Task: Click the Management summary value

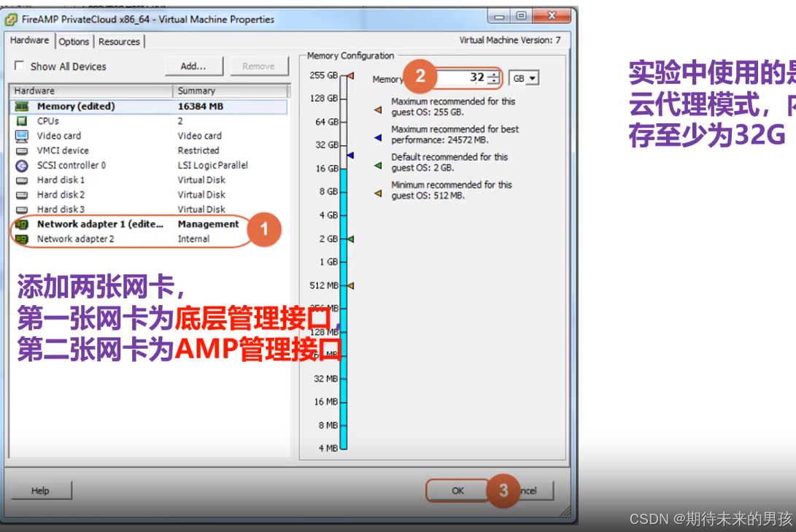Action: click(208, 224)
